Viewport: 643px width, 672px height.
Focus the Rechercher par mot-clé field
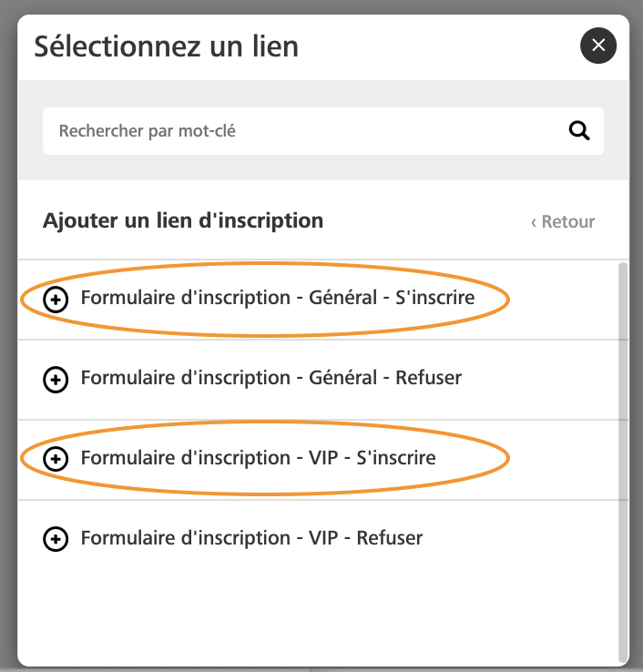tap(323, 131)
